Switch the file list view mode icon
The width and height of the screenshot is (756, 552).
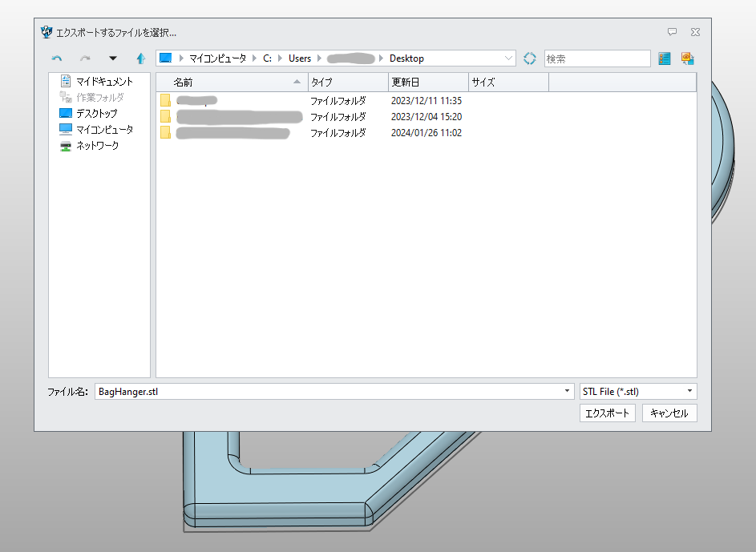(664, 58)
